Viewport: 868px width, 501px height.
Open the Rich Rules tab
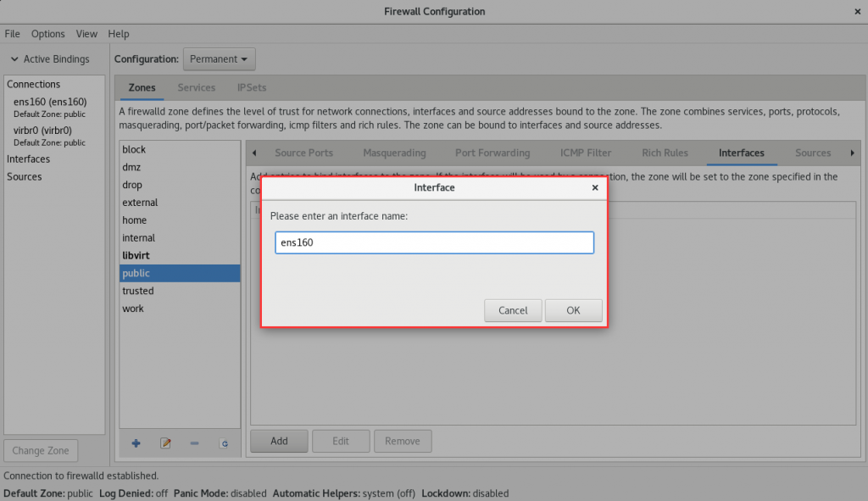[665, 153]
